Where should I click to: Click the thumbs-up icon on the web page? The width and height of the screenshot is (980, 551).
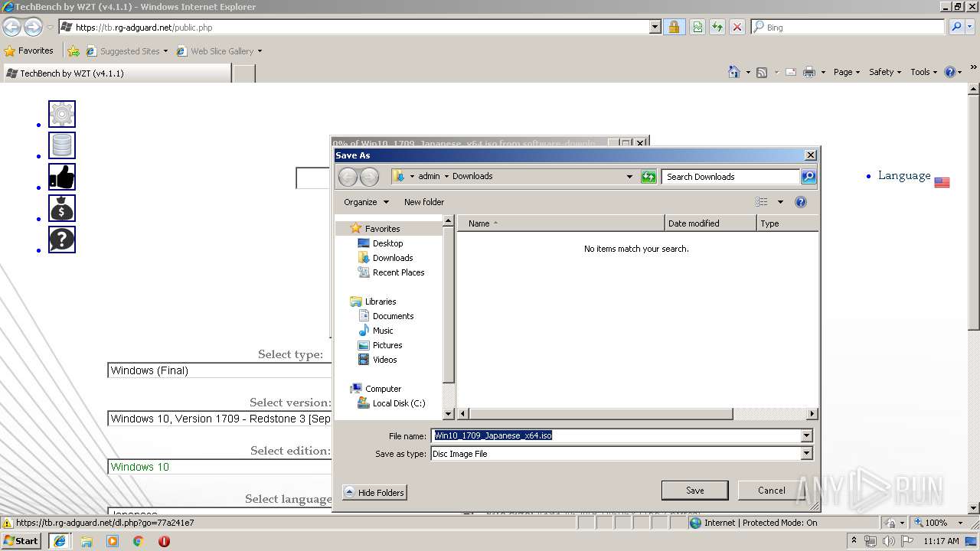[62, 177]
